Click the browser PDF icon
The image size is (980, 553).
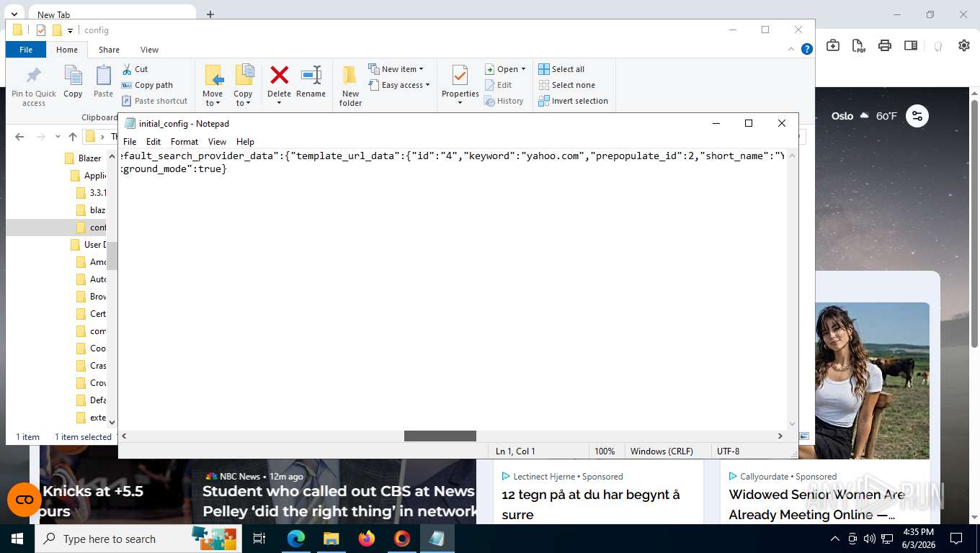coord(859,45)
